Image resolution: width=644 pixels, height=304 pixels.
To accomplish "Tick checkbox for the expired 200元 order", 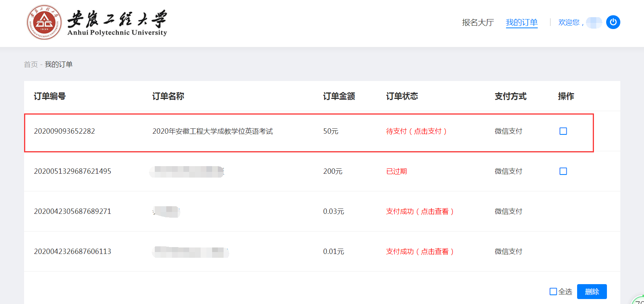I will tap(563, 171).
